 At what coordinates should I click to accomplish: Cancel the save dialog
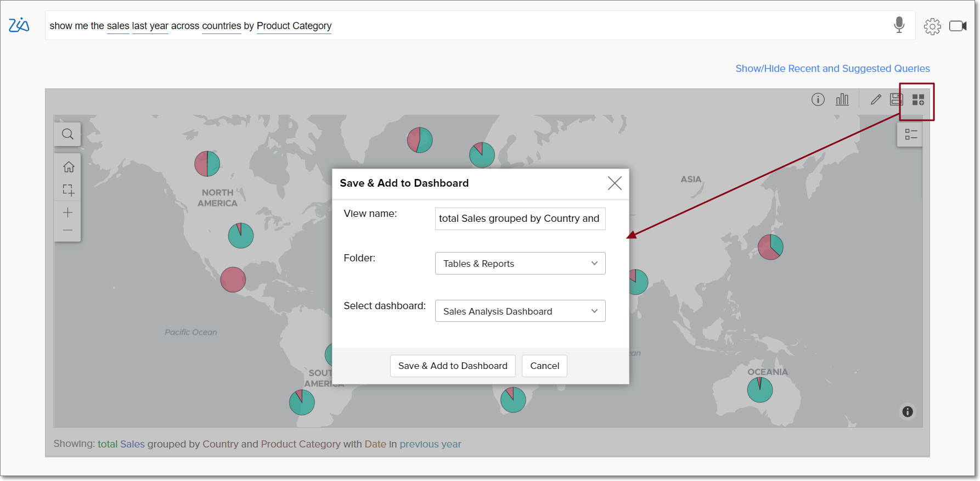(544, 366)
